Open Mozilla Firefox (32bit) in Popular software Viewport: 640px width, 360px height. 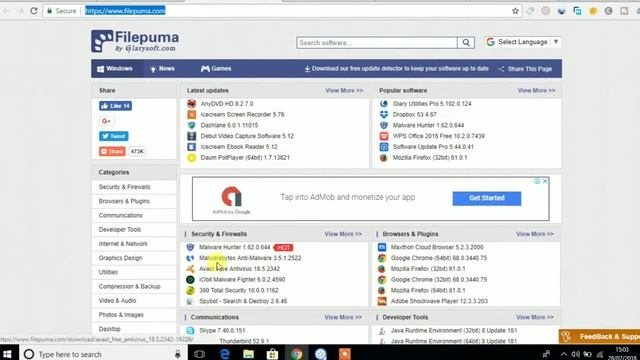(430, 158)
